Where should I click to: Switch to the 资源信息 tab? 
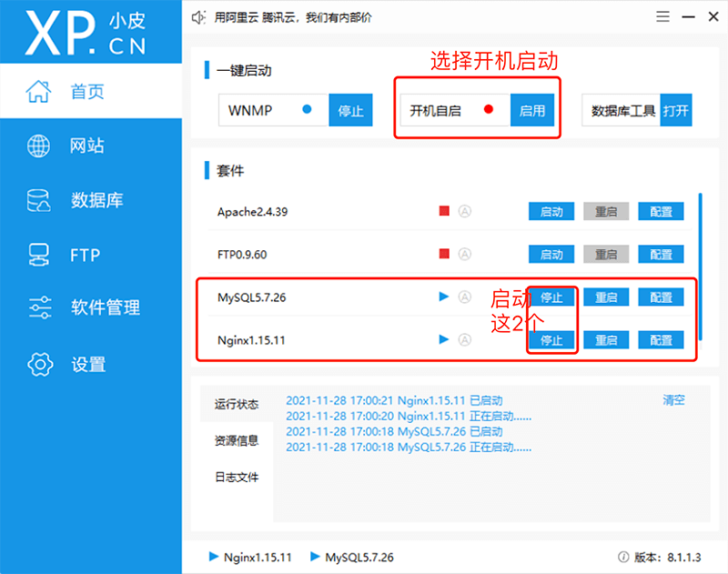point(237,440)
